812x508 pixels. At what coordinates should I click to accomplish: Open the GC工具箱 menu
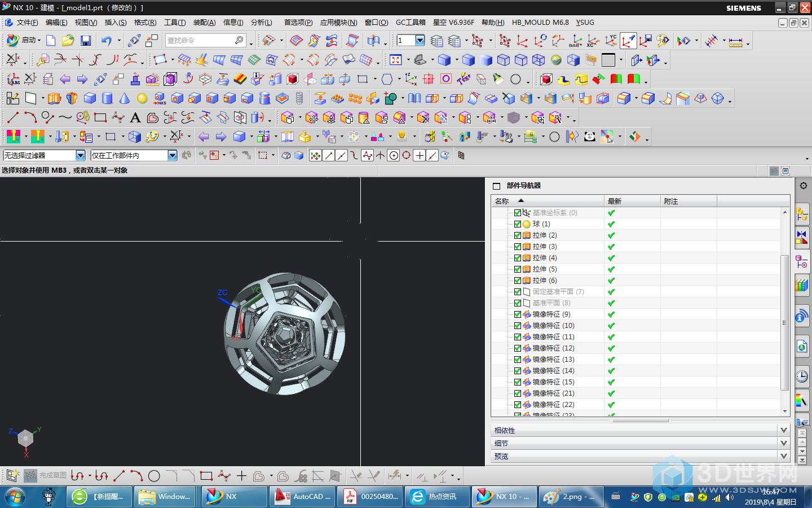pyautogui.click(x=411, y=23)
